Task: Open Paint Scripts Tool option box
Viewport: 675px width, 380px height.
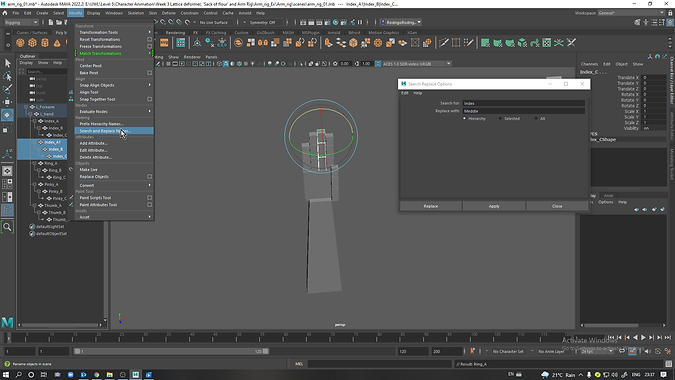Action: (x=150, y=198)
